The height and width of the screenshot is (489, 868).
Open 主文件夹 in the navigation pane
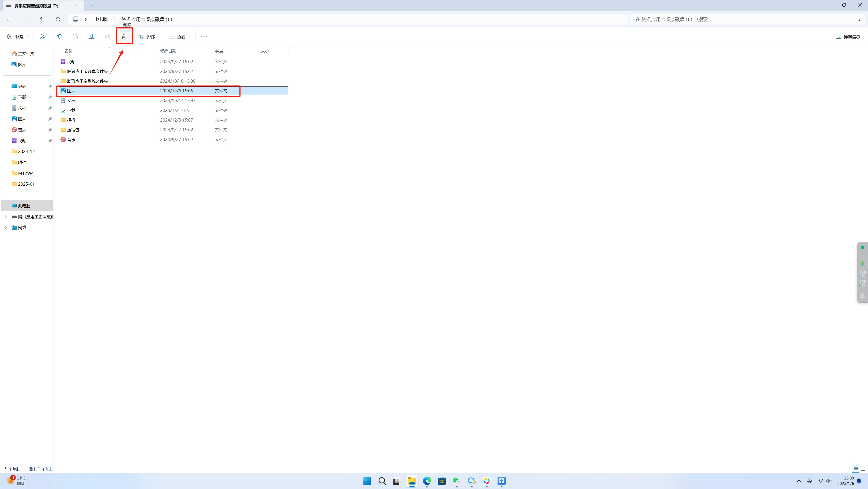[26, 54]
